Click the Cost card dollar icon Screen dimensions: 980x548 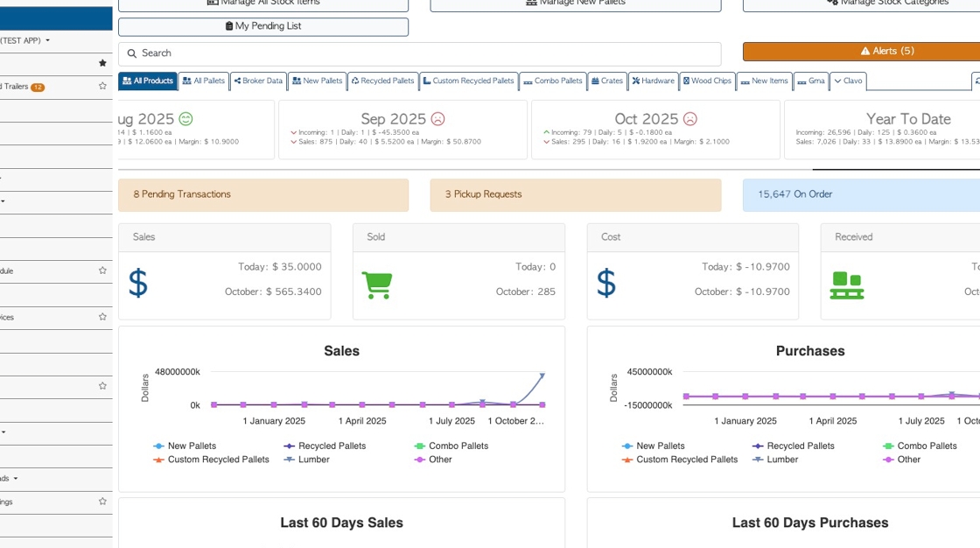coord(606,284)
